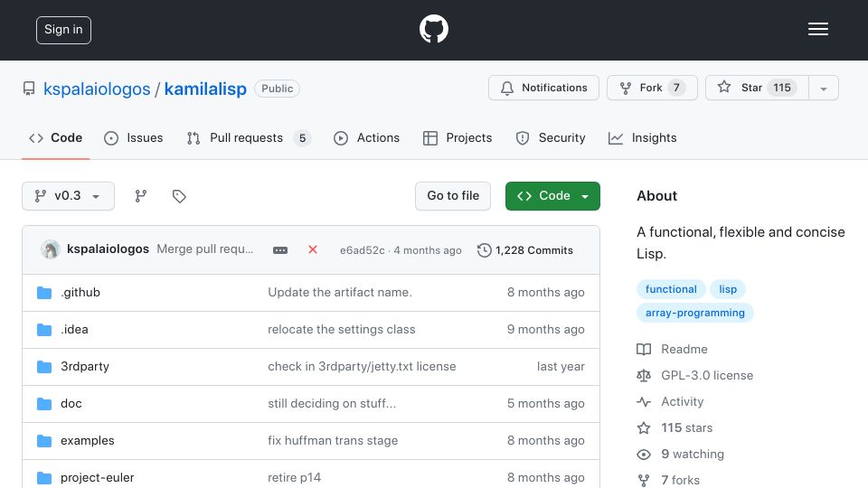Open the Activity link
Image resolution: width=868 pixels, height=488 pixels.
click(670, 401)
